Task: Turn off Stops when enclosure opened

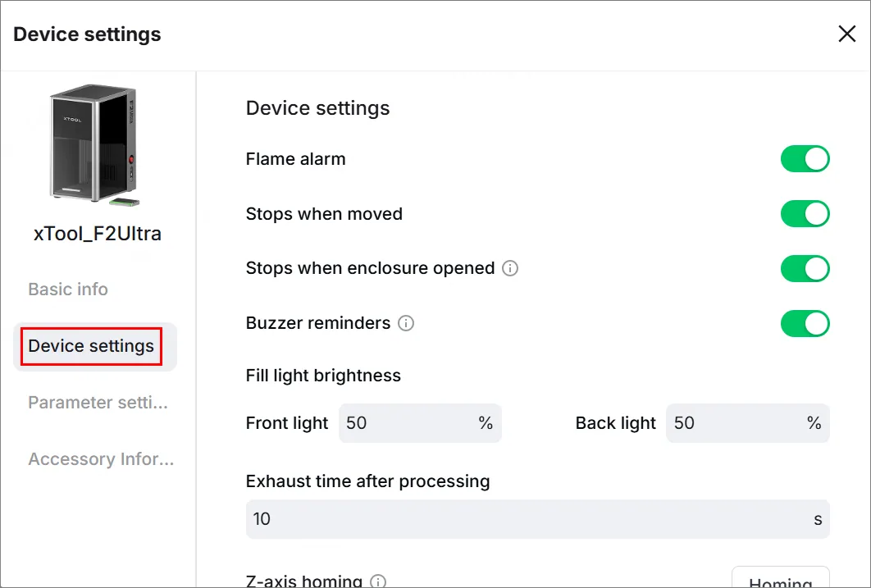Action: point(805,269)
